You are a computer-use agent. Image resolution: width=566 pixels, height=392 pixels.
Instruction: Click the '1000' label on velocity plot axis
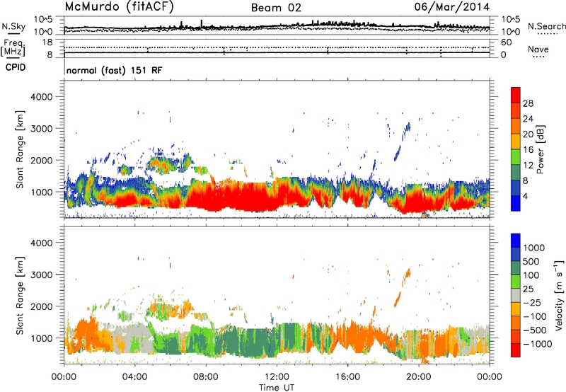(41, 338)
